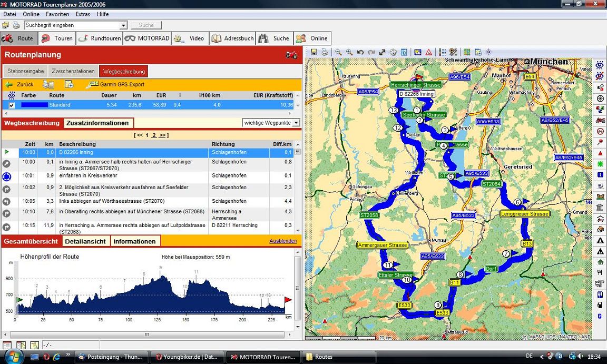Click the search term input field

(x=72, y=25)
